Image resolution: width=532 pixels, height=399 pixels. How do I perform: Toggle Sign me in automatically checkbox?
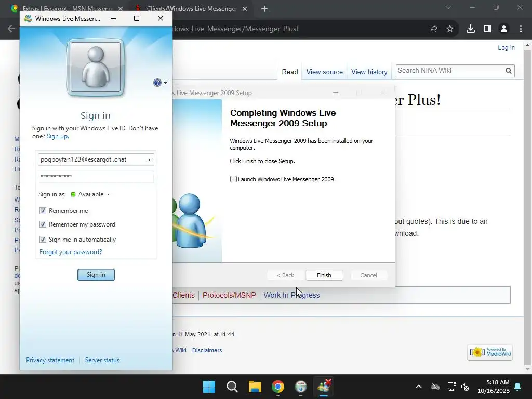click(43, 239)
